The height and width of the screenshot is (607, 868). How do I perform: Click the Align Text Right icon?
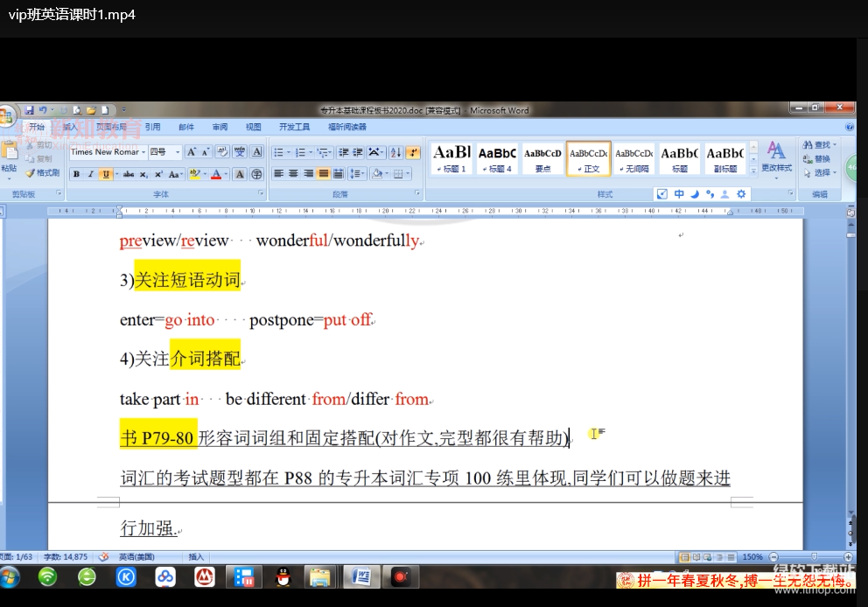point(308,174)
